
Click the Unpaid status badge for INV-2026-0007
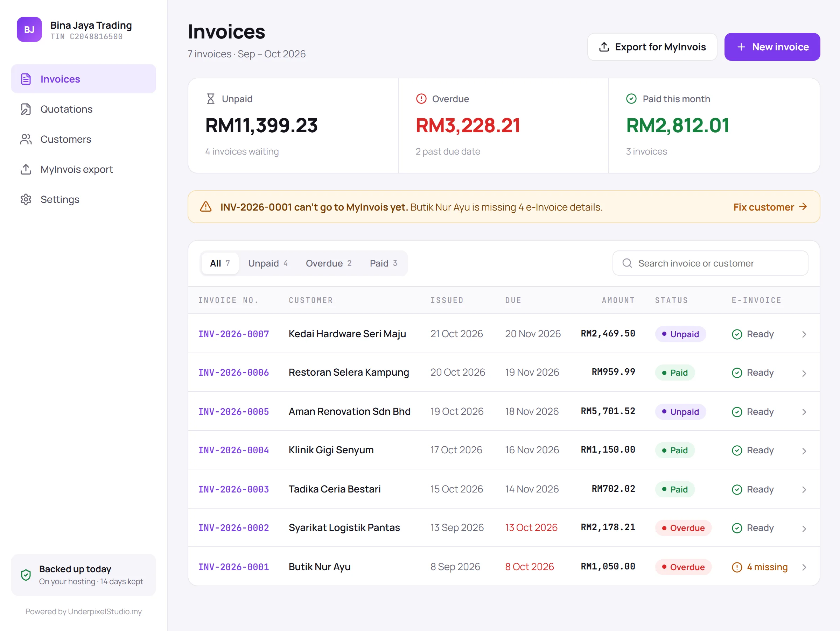pos(680,334)
